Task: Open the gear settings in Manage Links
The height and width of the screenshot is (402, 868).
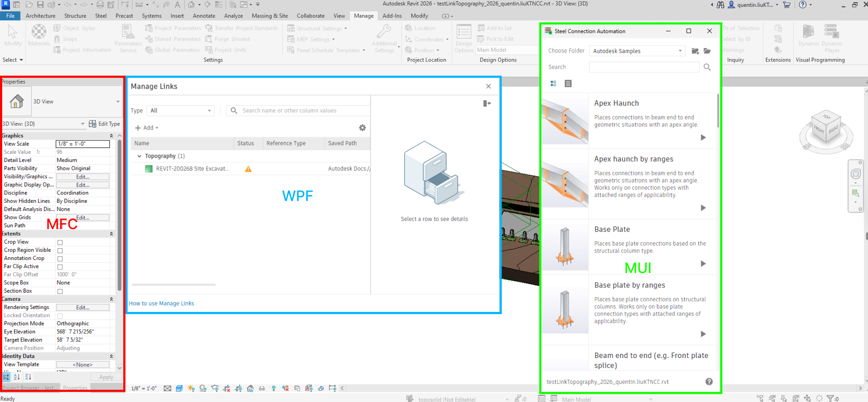Action: 362,128
